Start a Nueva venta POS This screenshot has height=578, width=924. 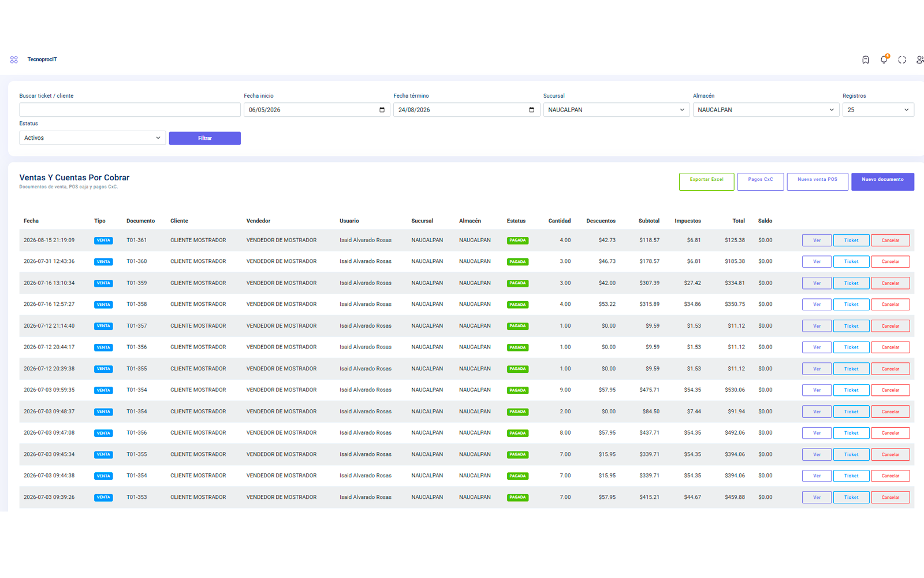tap(817, 181)
